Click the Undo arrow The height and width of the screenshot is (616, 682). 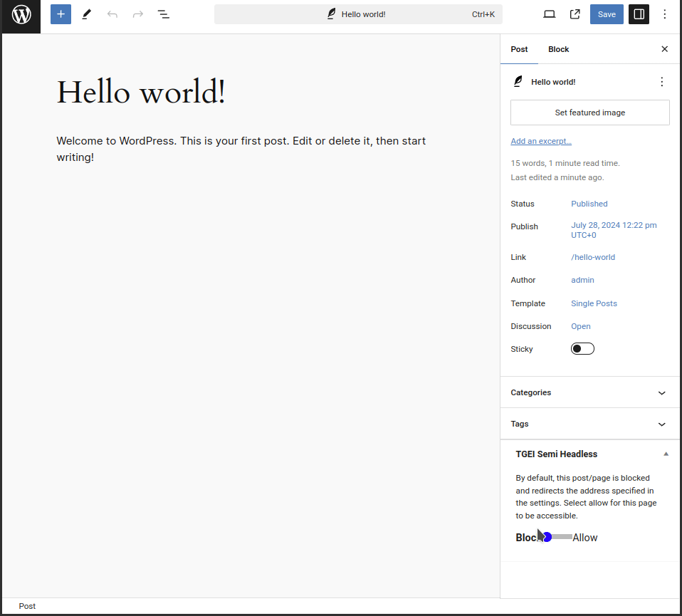tap(112, 14)
